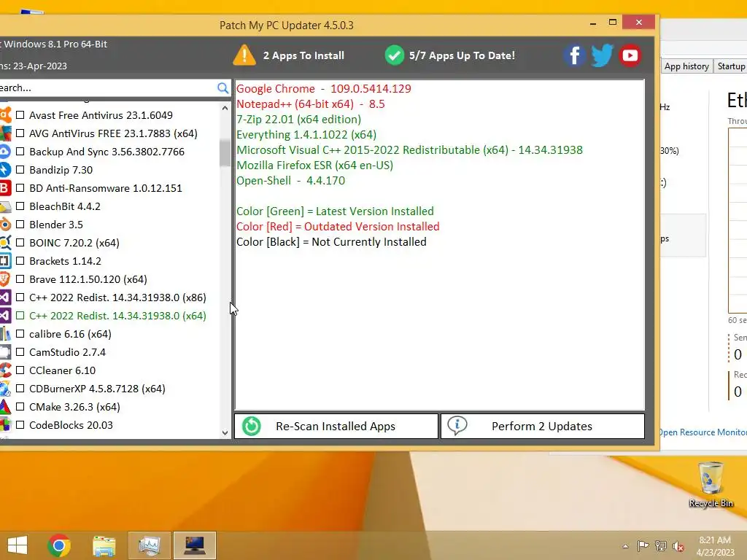The width and height of the screenshot is (747, 560).
Task: Open the Twitter bird icon link
Action: [x=602, y=55]
